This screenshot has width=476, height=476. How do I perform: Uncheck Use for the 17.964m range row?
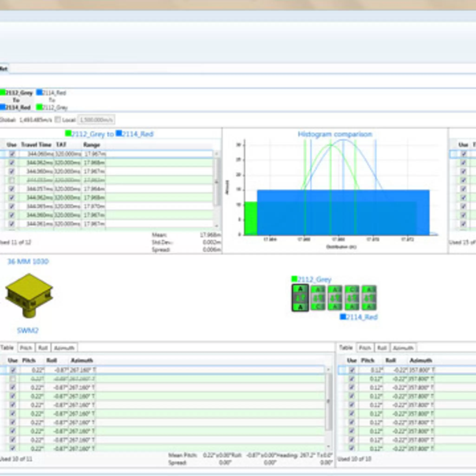pos(12,189)
